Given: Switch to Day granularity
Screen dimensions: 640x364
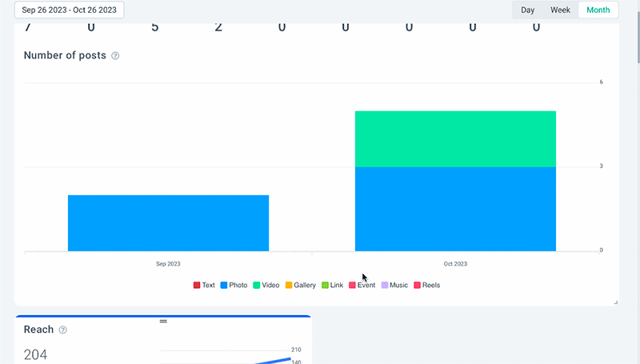Looking at the screenshot, I should click(528, 10).
